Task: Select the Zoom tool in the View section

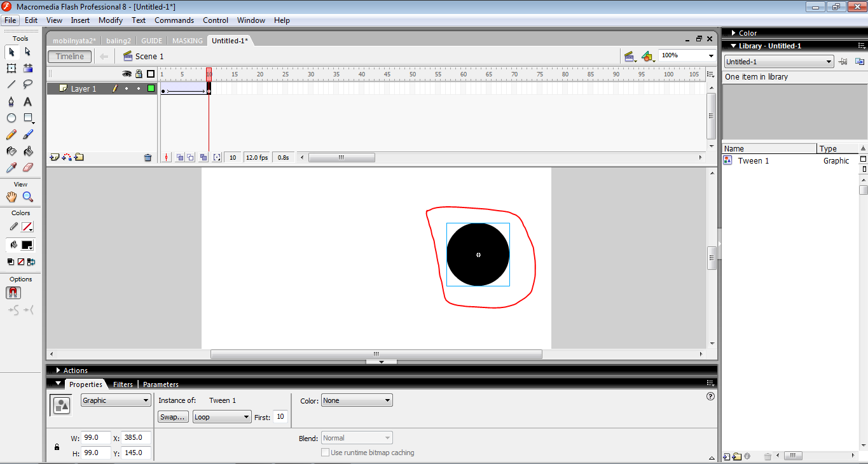Action: [x=29, y=197]
